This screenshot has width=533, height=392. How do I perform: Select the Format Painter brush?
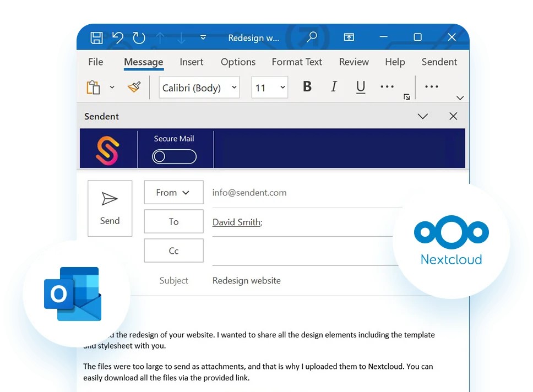pyautogui.click(x=134, y=87)
